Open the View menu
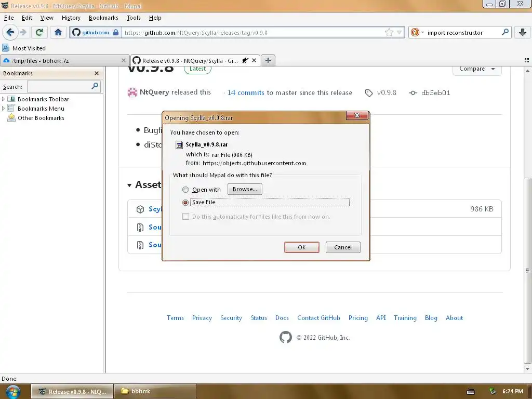The width and height of the screenshot is (532, 399). 47,18
